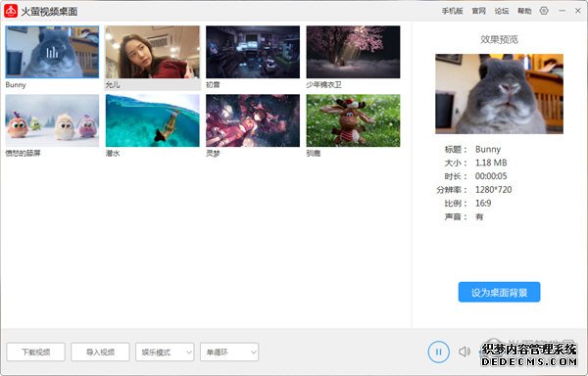The image size is (588, 376).
Task: Select the 灵梦 video thumbnail
Action: point(253,120)
